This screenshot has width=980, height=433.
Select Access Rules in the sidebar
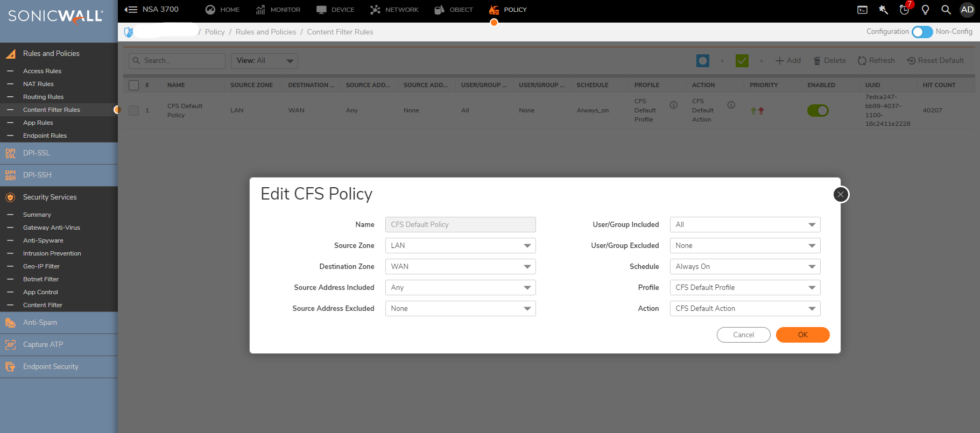coord(42,71)
